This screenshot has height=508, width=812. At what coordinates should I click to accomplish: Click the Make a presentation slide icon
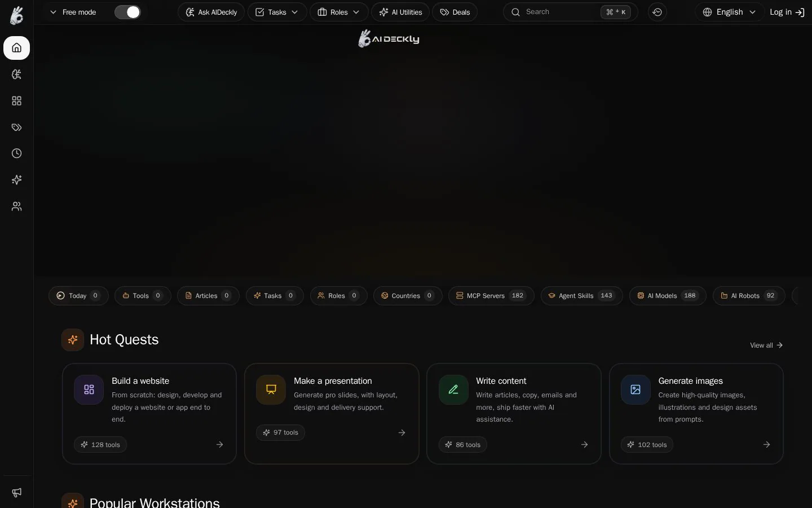pos(271,389)
